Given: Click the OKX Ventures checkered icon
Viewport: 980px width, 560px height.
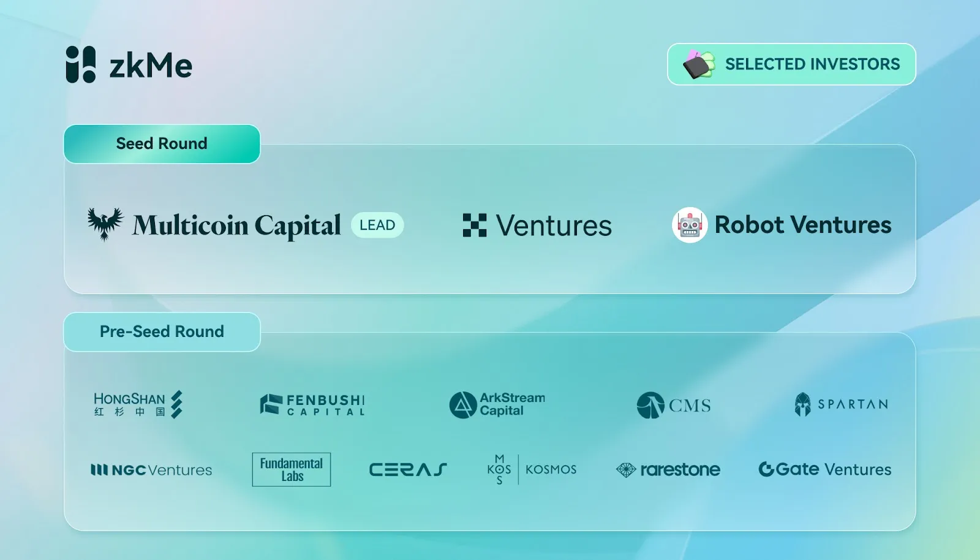Looking at the screenshot, I should 475,225.
